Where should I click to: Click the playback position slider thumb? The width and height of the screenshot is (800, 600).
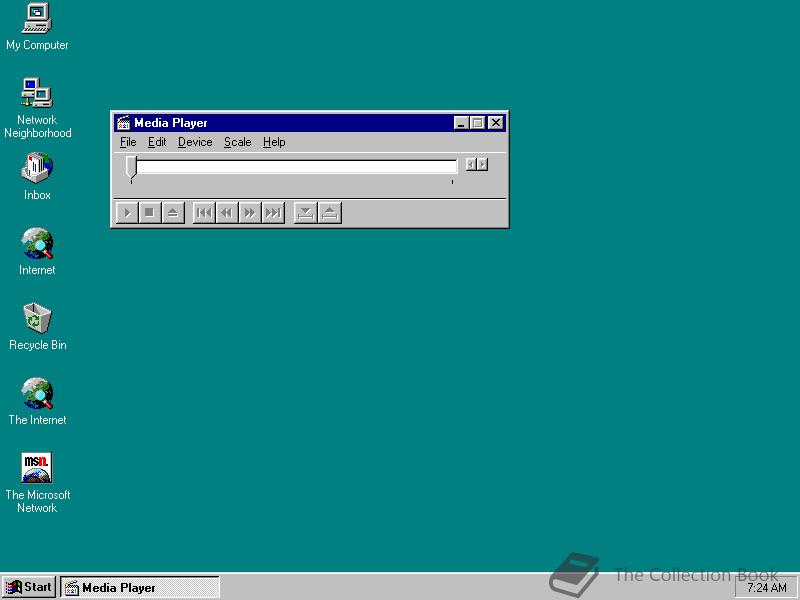pos(131,167)
